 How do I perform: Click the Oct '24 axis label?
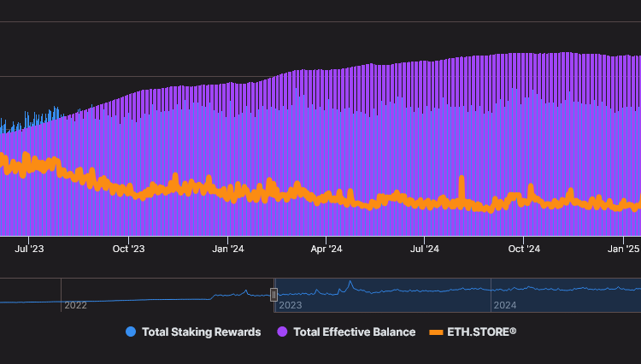524,249
